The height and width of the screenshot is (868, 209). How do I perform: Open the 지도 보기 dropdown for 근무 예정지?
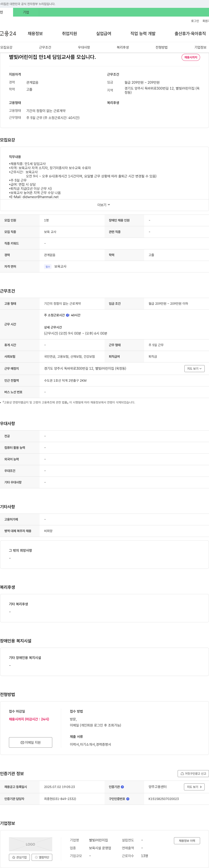coord(195,369)
